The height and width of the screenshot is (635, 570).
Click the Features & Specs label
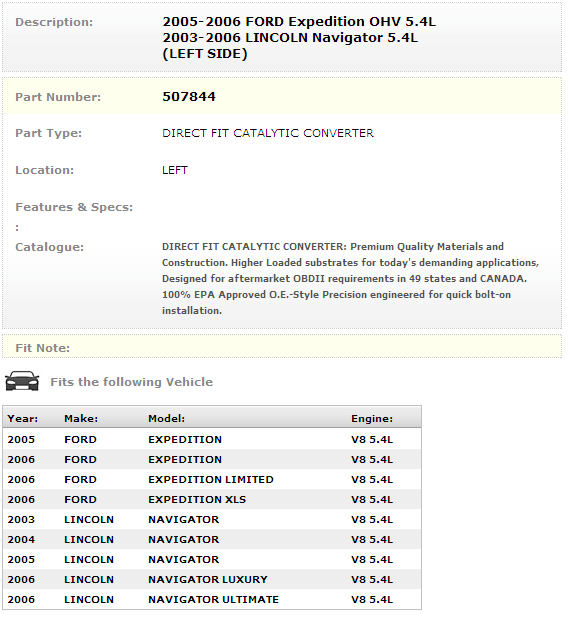[x=74, y=207]
